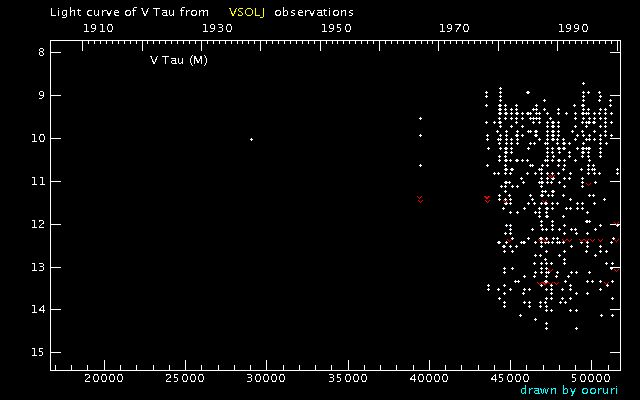Viewport: 640px width, 400px height.
Task: Click magnitude 11 axis label
Action: 38,181
